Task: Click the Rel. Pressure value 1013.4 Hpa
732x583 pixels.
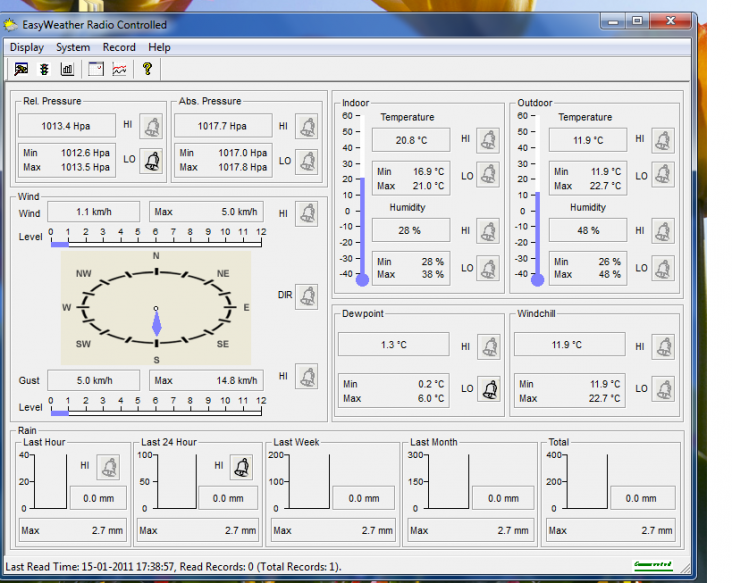Action: [66, 126]
